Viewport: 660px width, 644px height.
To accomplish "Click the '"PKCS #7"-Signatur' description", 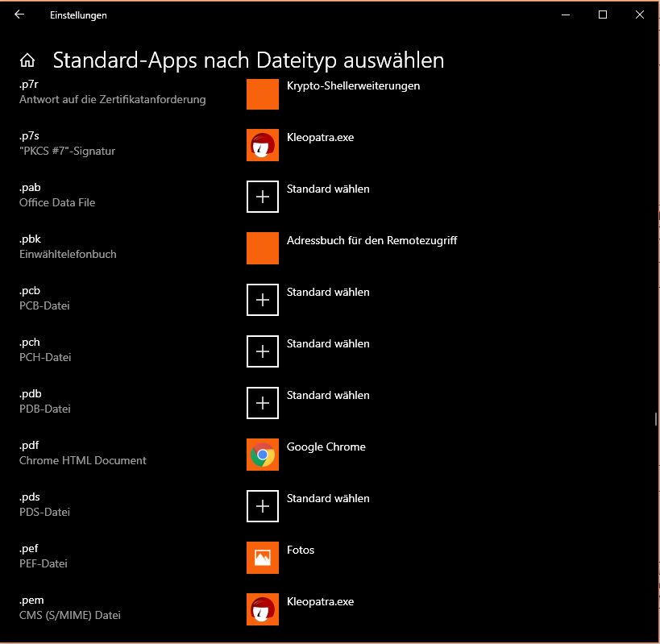I will [67, 151].
